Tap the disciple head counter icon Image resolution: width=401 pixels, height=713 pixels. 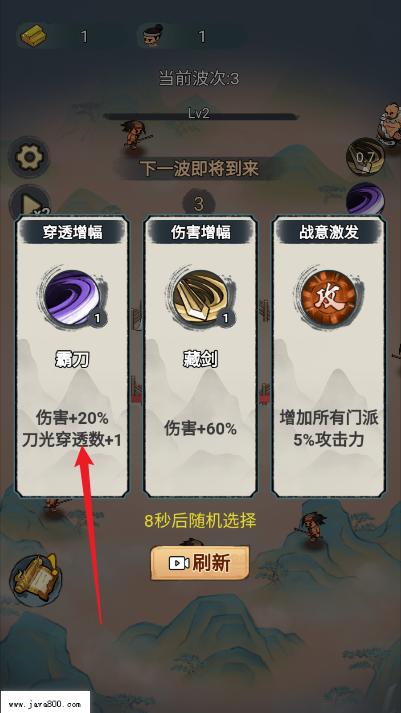[x=154, y=35]
